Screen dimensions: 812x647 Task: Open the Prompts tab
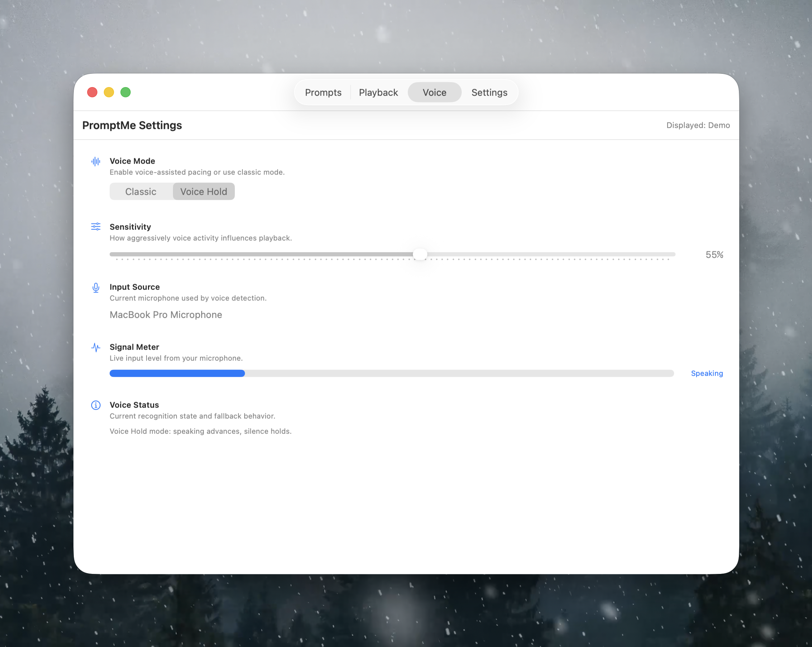(x=323, y=92)
